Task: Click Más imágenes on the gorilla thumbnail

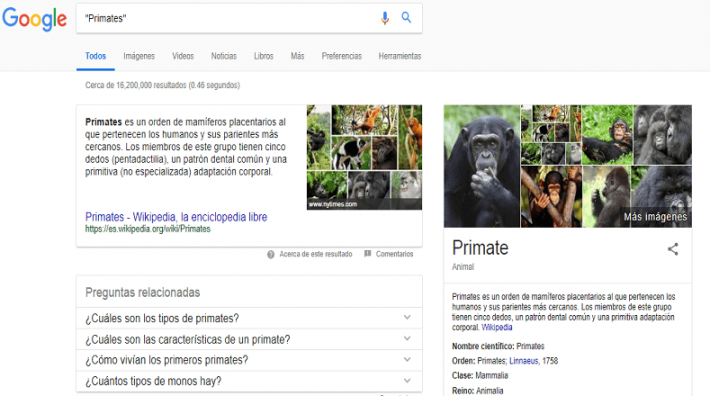Action: 655,217
